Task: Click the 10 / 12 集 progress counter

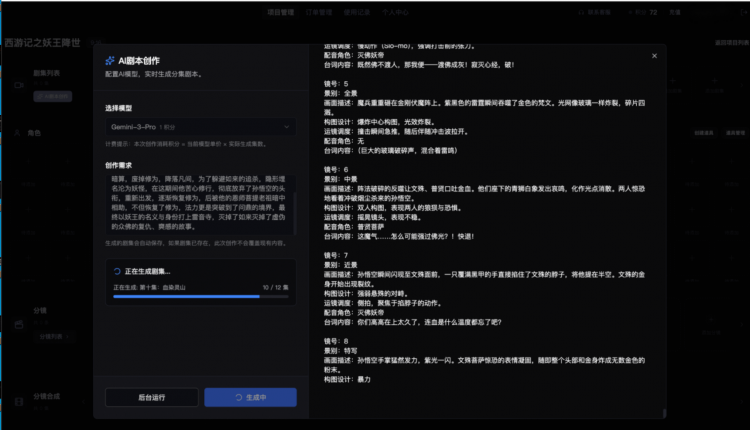Action: (276, 287)
